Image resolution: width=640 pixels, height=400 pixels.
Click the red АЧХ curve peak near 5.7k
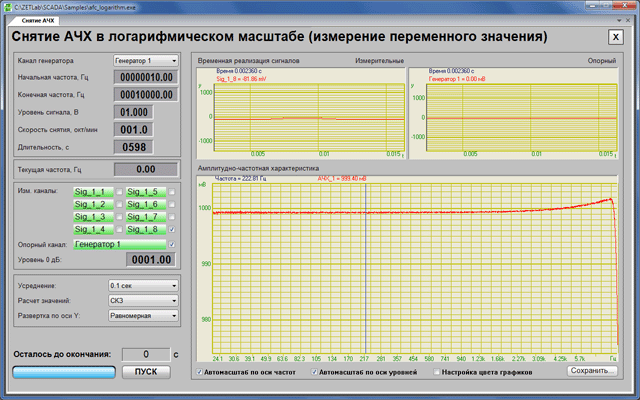[x=611, y=199]
